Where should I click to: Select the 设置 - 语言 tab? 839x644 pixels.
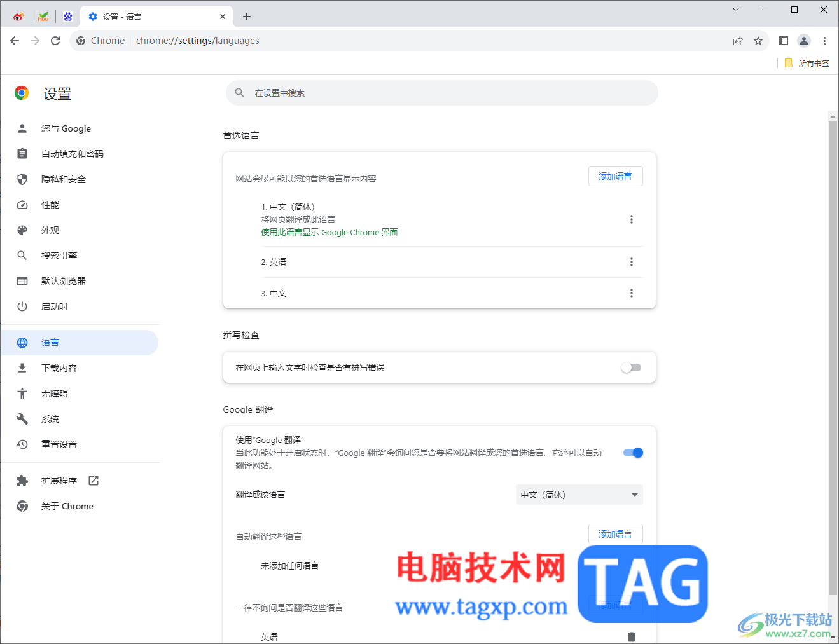click(x=156, y=17)
